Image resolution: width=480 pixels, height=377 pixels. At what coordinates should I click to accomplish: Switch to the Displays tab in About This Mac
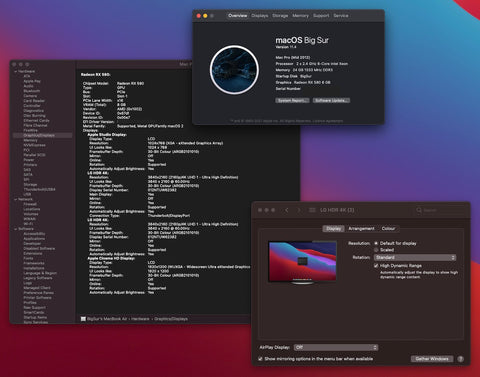[x=260, y=16]
